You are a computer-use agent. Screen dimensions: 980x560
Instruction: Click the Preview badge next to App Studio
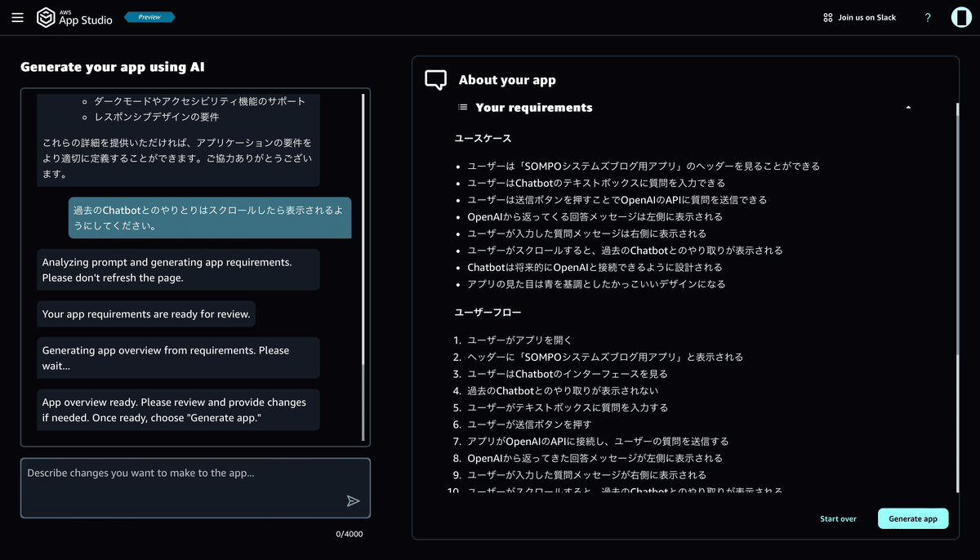[149, 17]
